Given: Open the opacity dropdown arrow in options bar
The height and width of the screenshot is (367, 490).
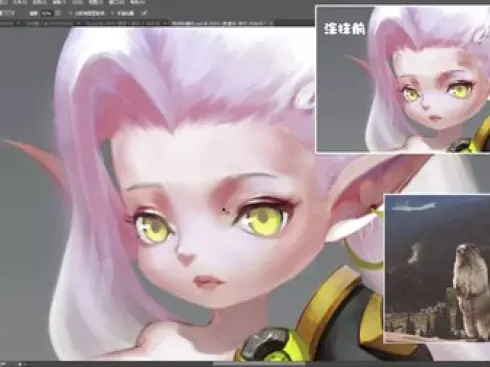Looking at the screenshot, I should pos(58,13).
